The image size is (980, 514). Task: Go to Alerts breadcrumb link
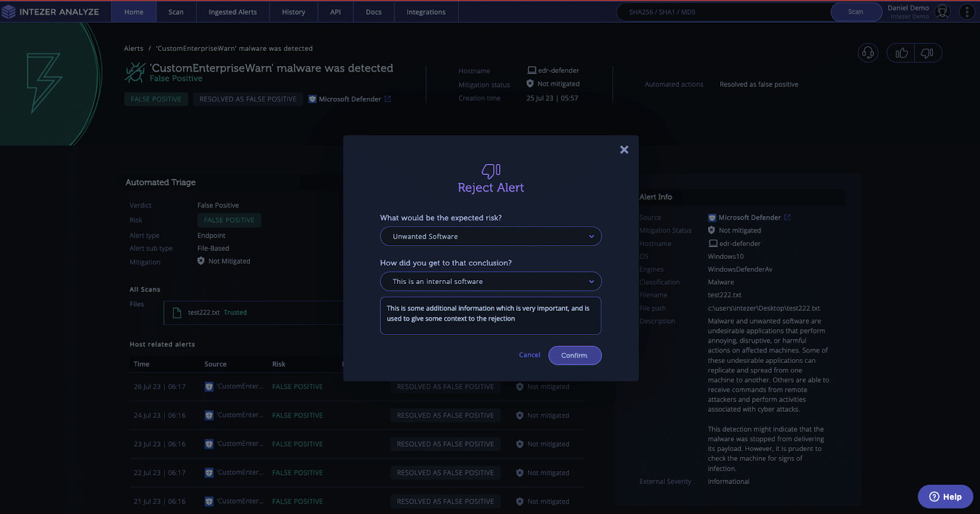[x=134, y=48]
